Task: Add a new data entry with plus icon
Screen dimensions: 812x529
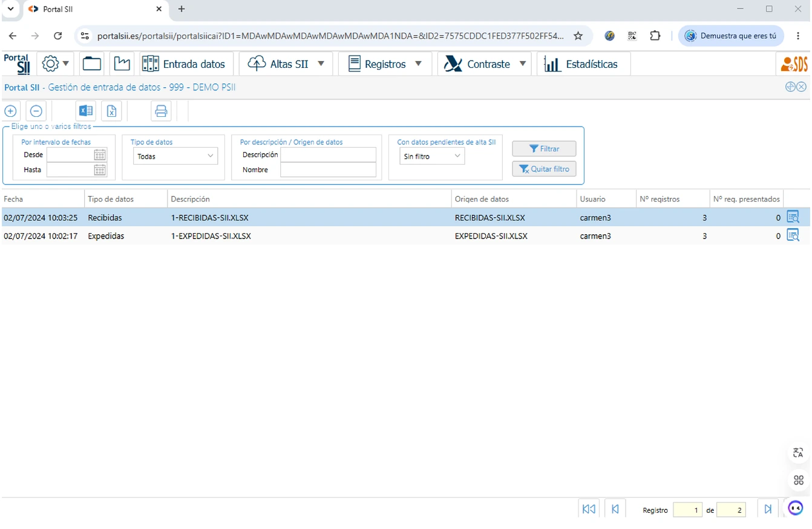Action: pos(10,111)
